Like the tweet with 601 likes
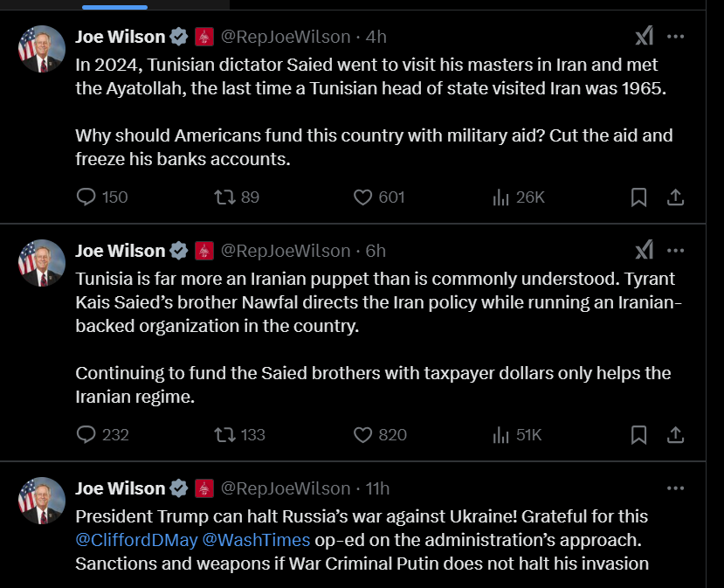 (x=363, y=197)
